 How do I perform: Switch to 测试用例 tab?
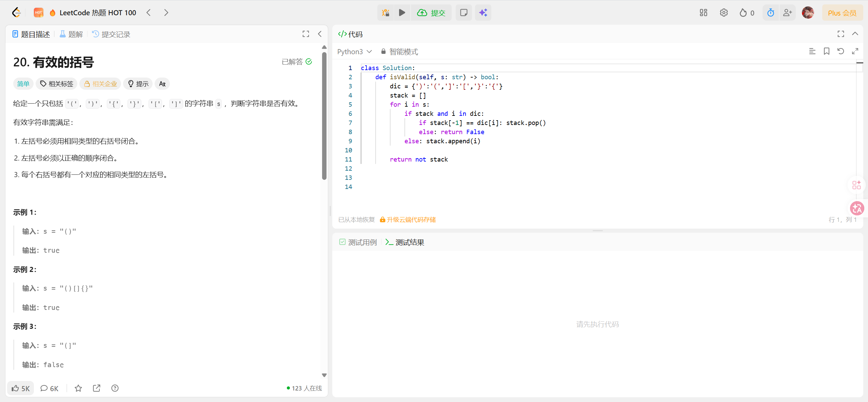tap(358, 242)
